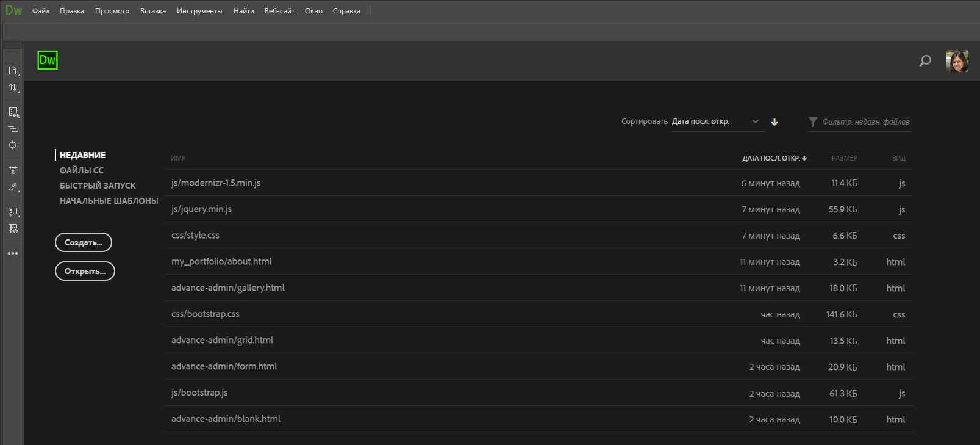Open the Найти menu
The height and width of the screenshot is (445, 980).
tap(244, 11)
